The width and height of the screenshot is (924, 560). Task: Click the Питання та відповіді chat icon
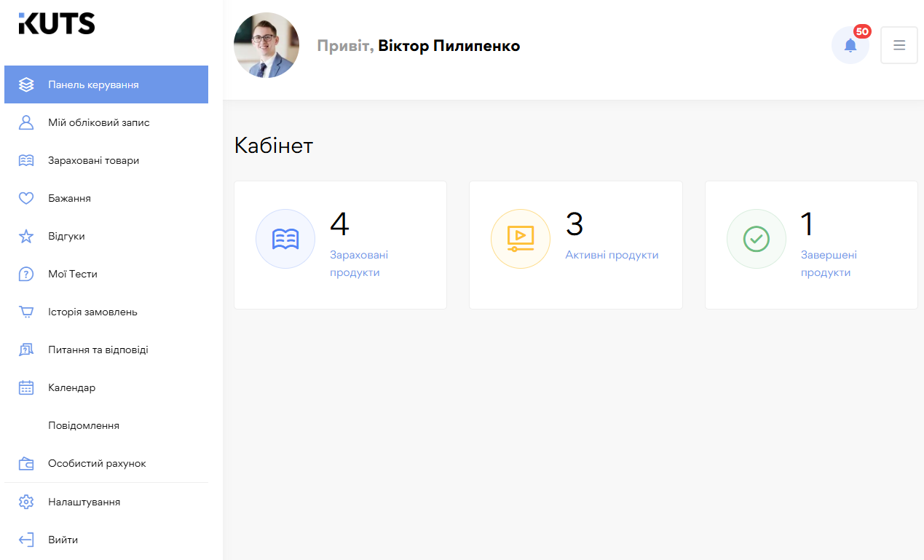26,349
